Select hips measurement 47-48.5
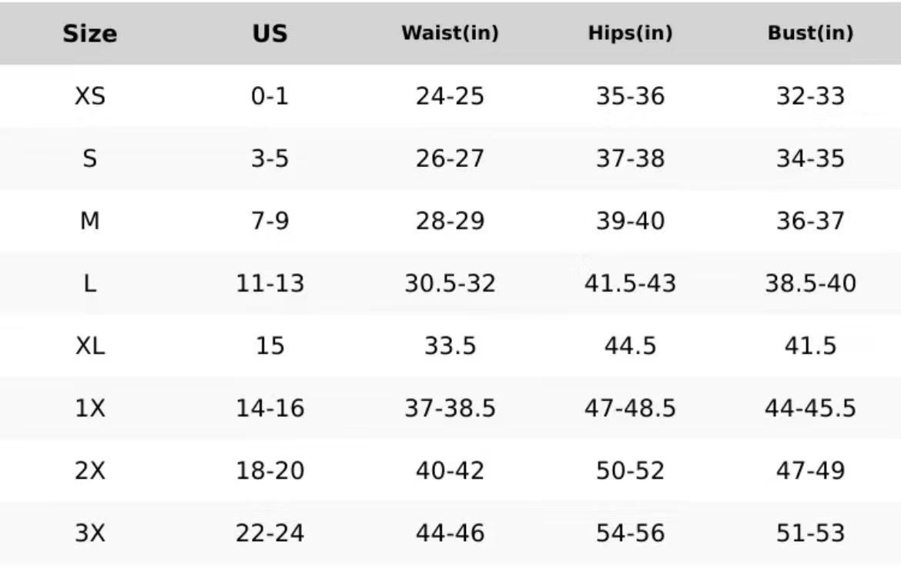901x588 pixels. coord(630,409)
